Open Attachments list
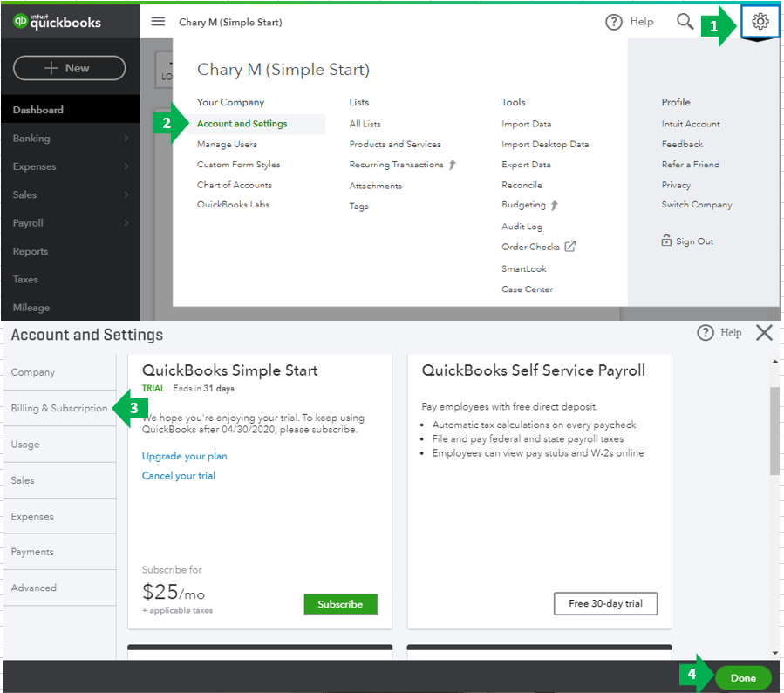This screenshot has height=693, width=784. (x=376, y=186)
